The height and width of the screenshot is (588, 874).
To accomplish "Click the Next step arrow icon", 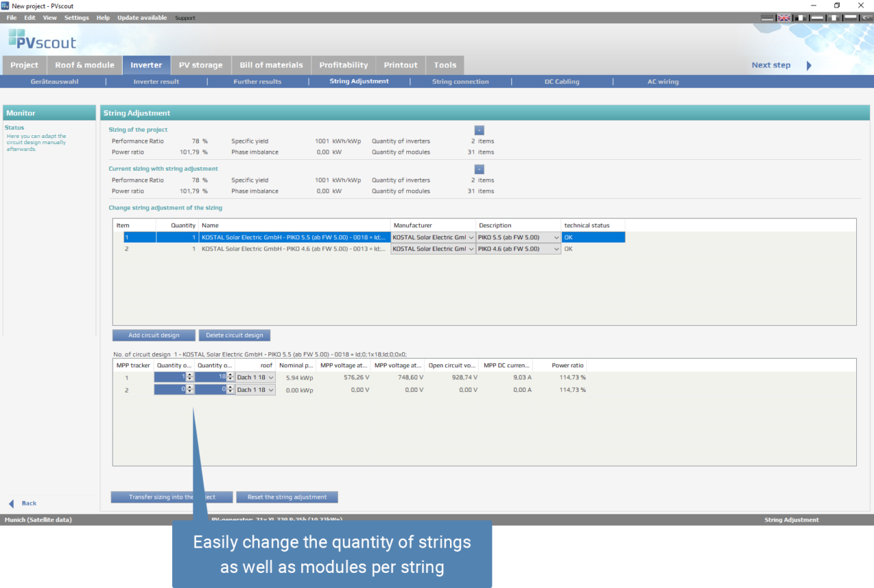I will 809,66.
